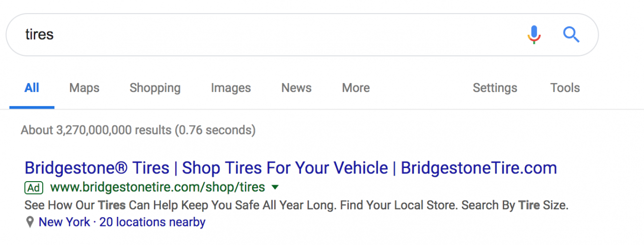The image size is (644, 245).
Task: Click the results count text line
Action: (x=138, y=130)
